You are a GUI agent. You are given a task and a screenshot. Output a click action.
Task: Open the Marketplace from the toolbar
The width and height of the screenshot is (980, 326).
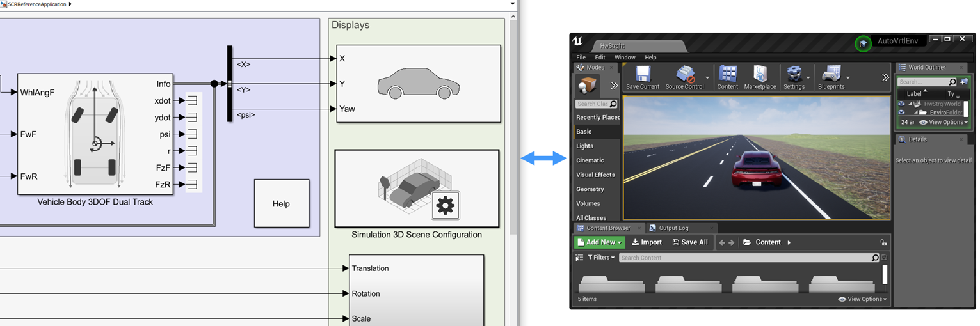click(x=760, y=74)
